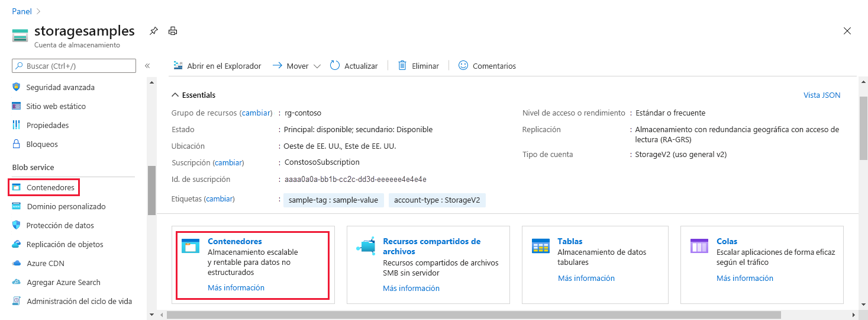The height and width of the screenshot is (320, 868).
Task: Click cambiar next to Etiquetas
Action: pos(218,199)
